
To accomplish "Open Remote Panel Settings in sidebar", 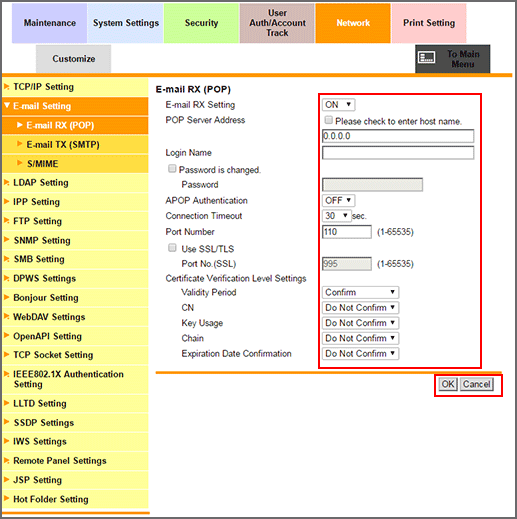I will click(x=75, y=461).
